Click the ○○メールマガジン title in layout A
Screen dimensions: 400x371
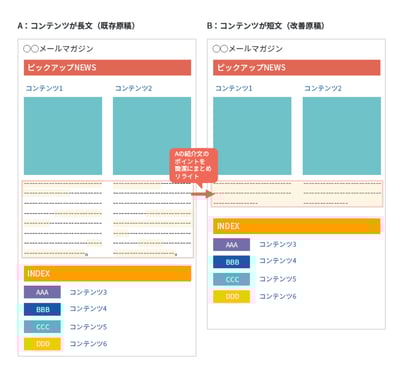(x=58, y=49)
